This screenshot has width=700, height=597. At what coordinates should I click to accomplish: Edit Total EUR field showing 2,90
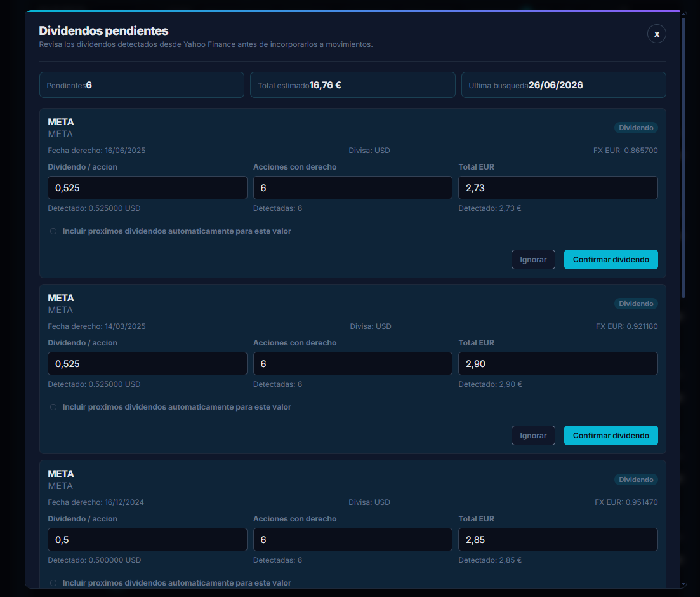click(558, 364)
